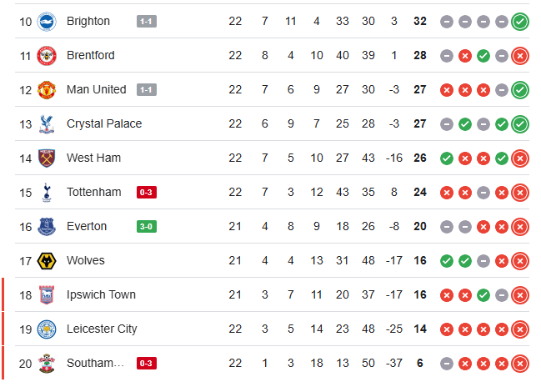
Task: Click Man United's latest circled win icon
Action: pos(520,89)
